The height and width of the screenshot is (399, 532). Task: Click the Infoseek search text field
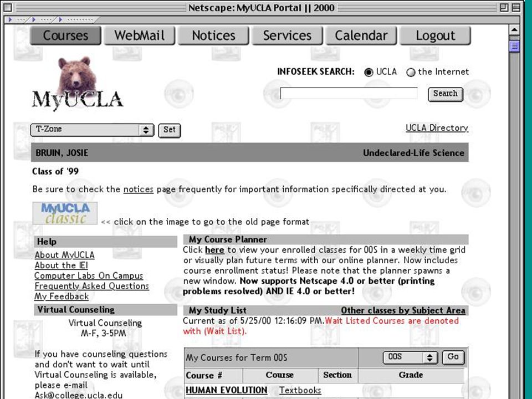click(x=349, y=93)
